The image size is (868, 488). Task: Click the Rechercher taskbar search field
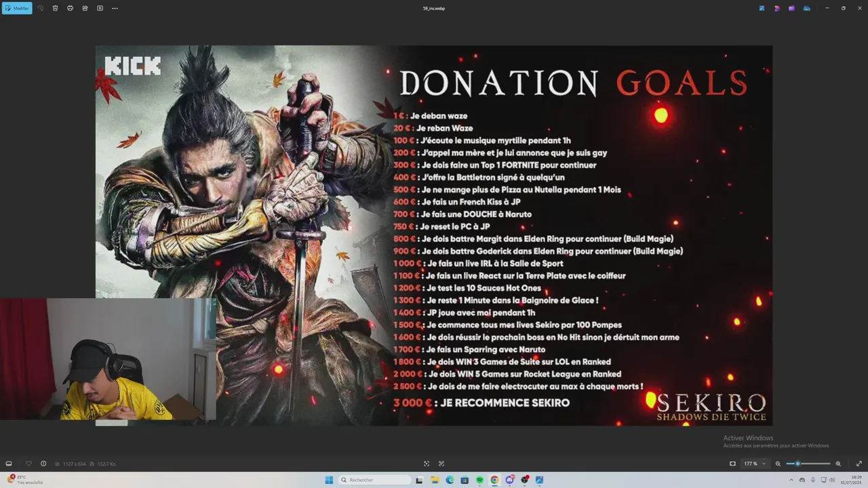point(375,480)
